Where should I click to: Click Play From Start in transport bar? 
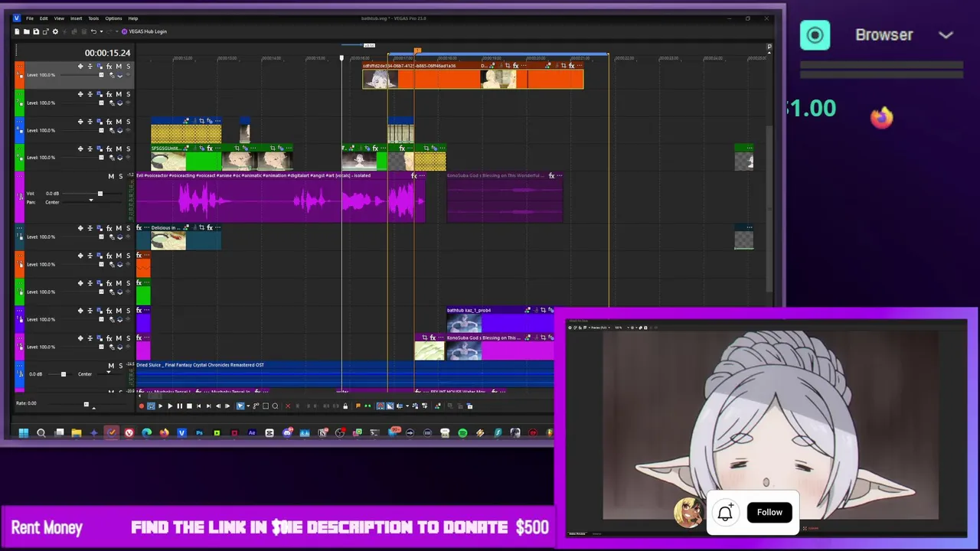pos(161,406)
